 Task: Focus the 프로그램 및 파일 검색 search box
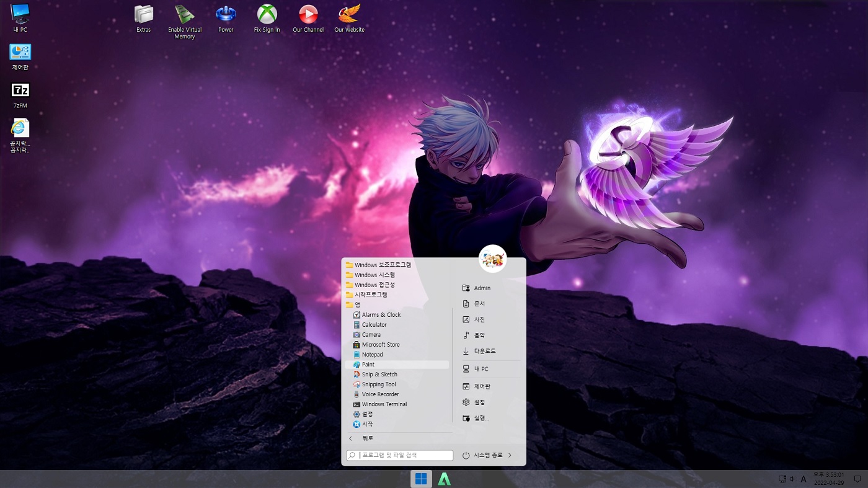(400, 455)
